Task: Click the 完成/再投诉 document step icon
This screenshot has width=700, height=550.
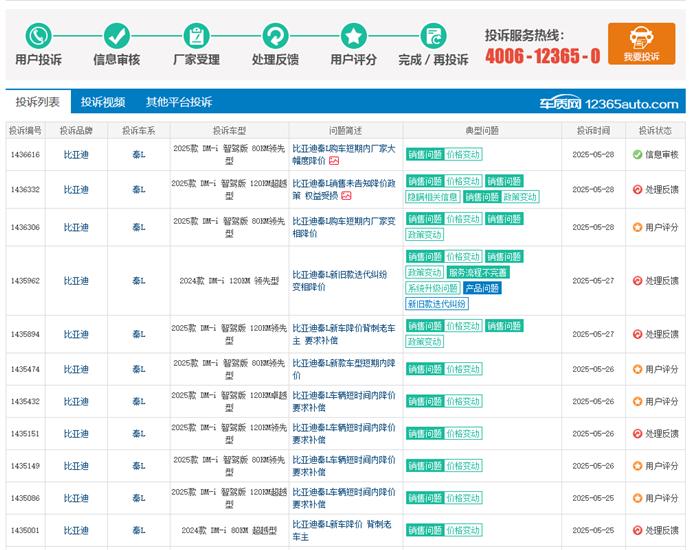Action: [433, 36]
